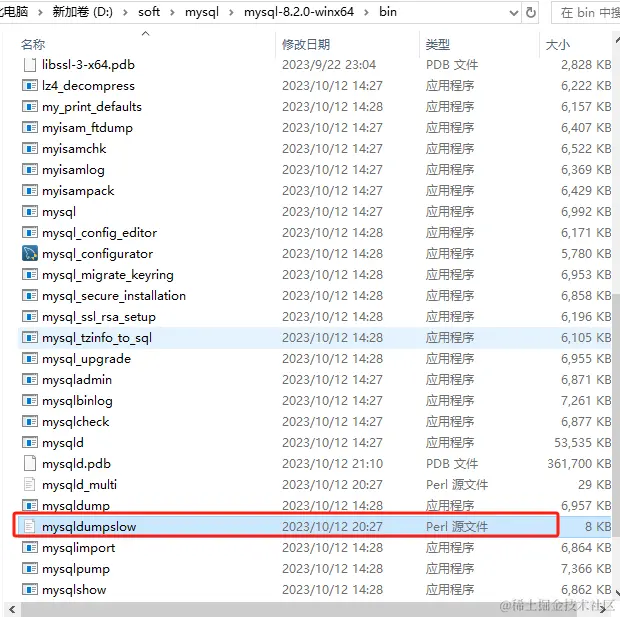Go to 新加卷 (D:) in breadcrumb

click(x=83, y=12)
